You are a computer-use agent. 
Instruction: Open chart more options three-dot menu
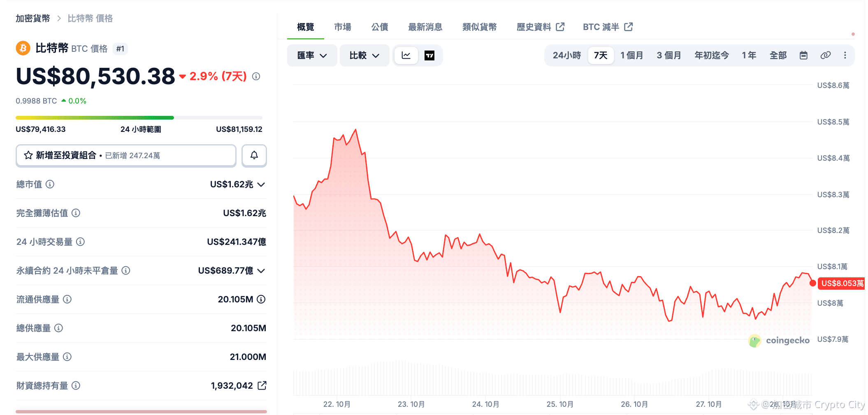pyautogui.click(x=845, y=55)
